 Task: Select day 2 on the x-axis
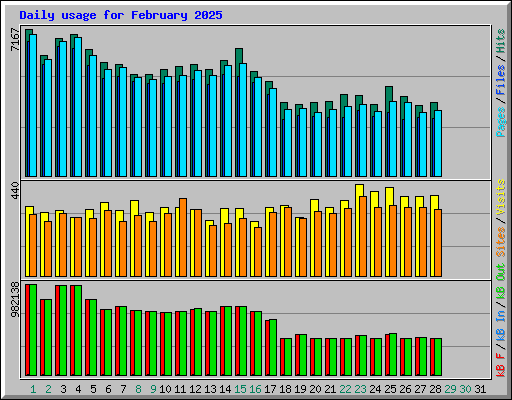point(48,389)
